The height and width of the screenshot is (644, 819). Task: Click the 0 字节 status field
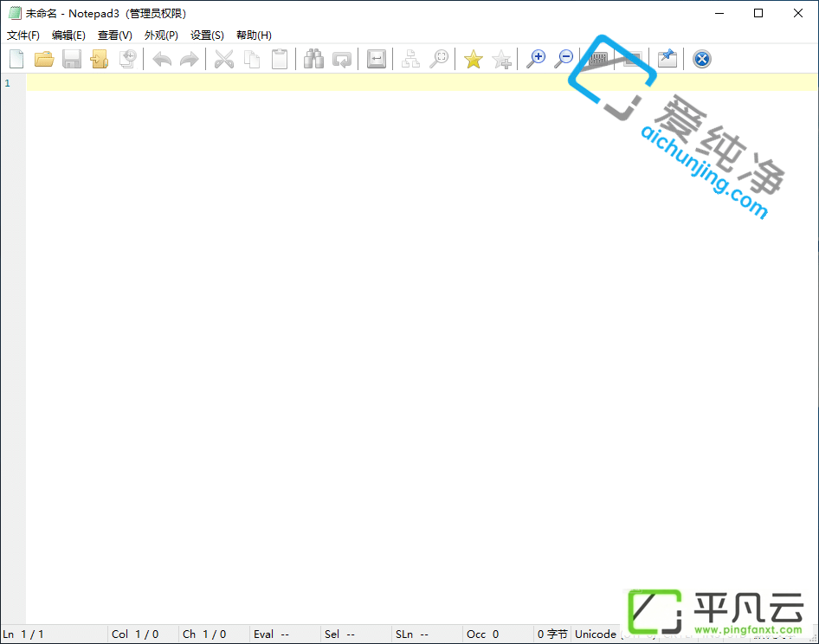pos(552,634)
